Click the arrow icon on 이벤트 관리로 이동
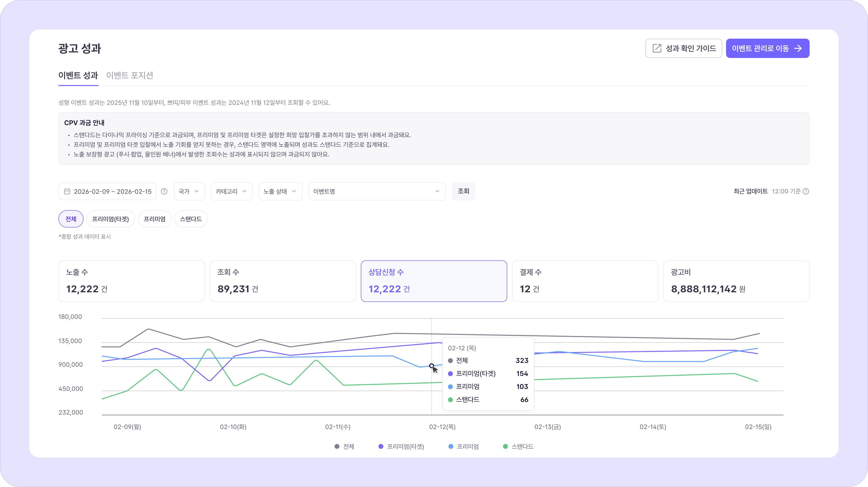 pos(798,48)
